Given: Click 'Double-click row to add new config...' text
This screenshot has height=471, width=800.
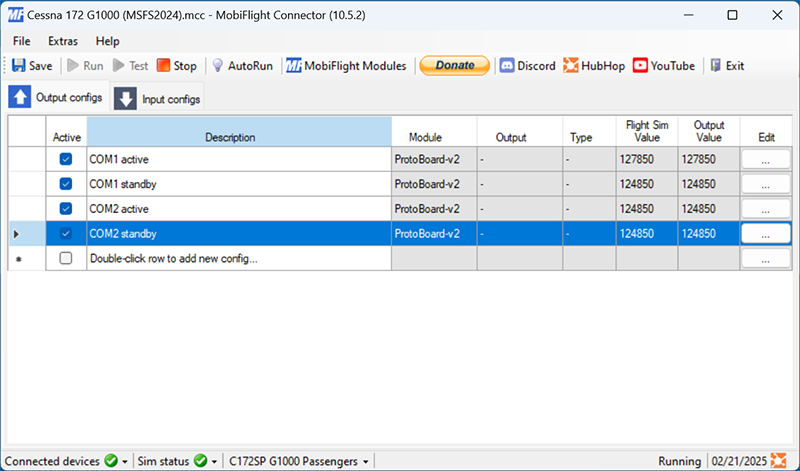Looking at the screenshot, I should pos(173,259).
